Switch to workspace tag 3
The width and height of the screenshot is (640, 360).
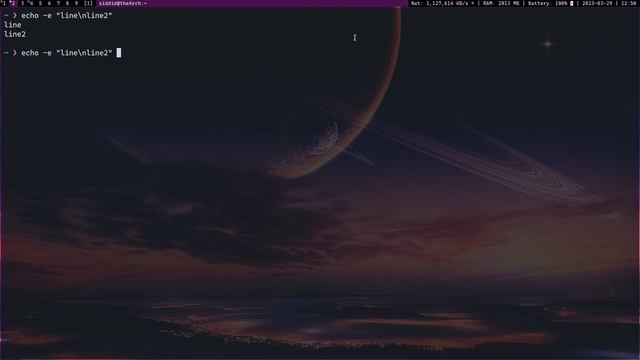22,3
